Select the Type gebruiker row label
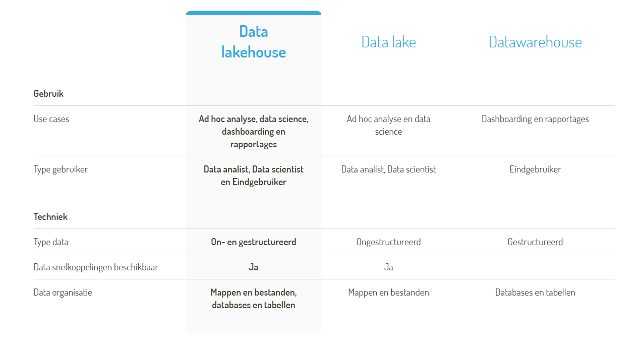This screenshot has width=644, height=346. [x=61, y=169]
